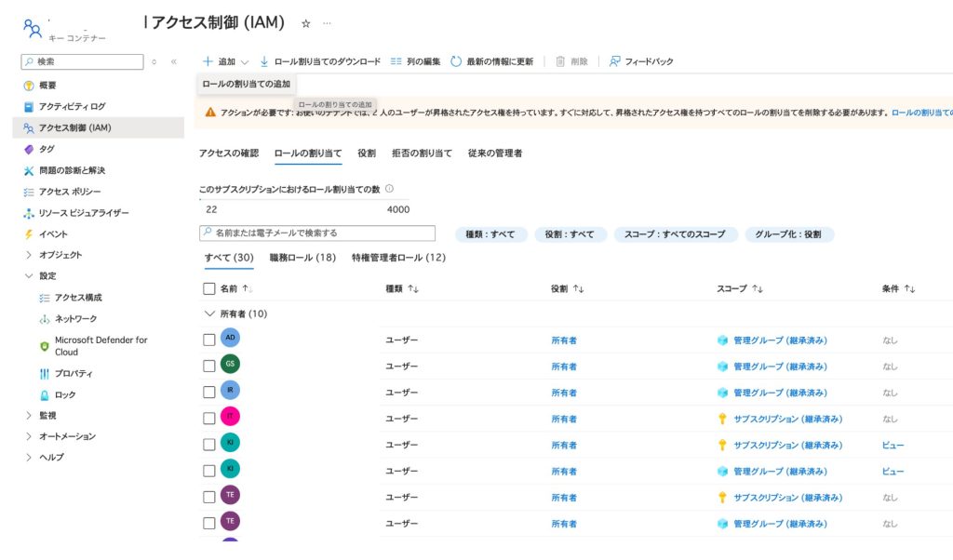
Task: Click the Feedback icon in the toolbar
Action: pos(615,61)
